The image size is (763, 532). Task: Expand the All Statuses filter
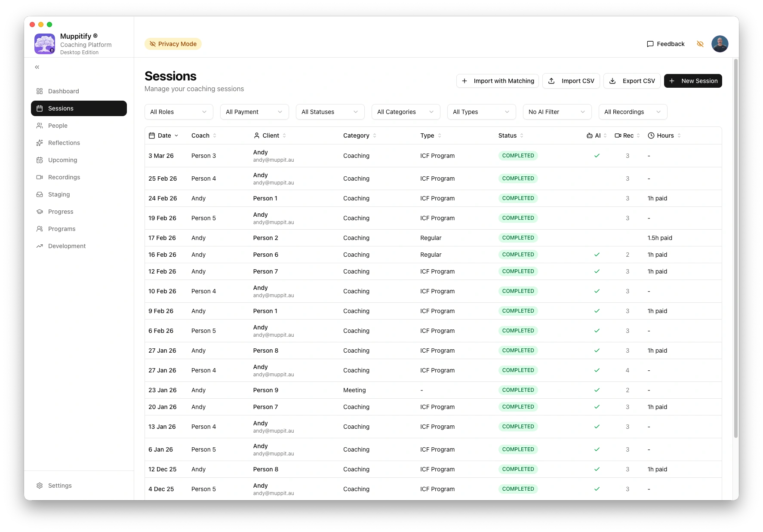[x=329, y=112]
